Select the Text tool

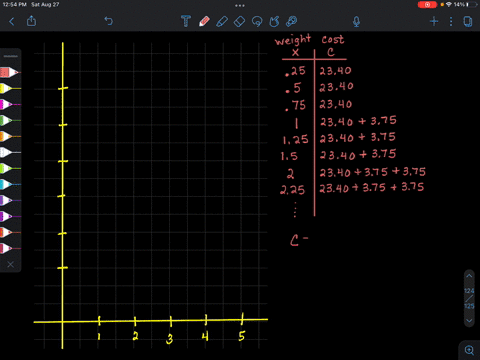click(186, 21)
